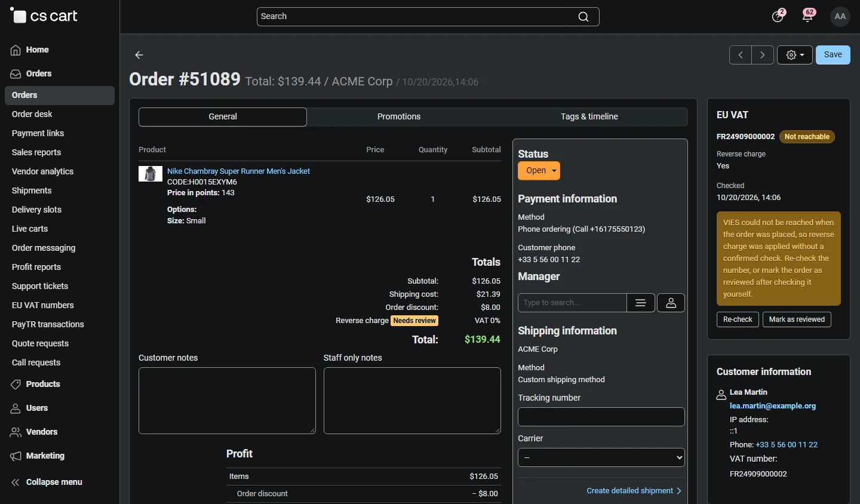This screenshot has height=504, width=860.
Task: Click Create detailed shipment link
Action: click(x=634, y=491)
